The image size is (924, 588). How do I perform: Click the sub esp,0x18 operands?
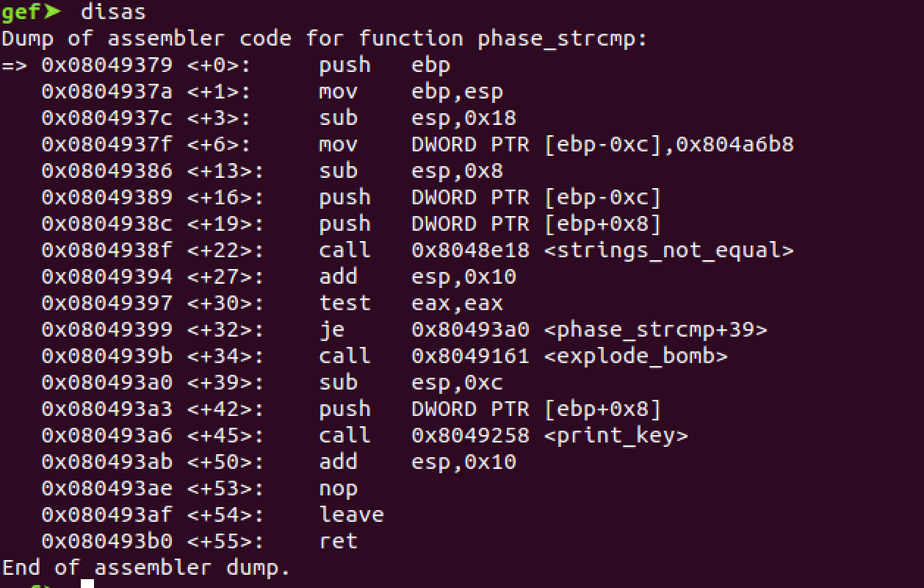[x=464, y=118]
